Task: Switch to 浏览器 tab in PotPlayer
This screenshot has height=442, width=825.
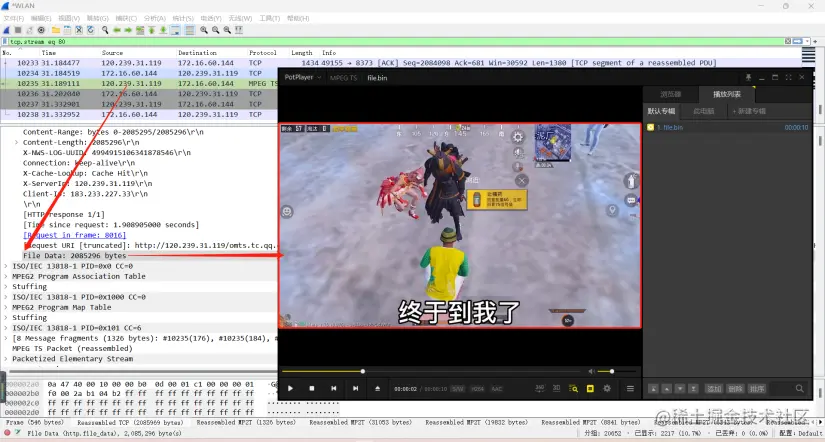Action: [x=671, y=94]
